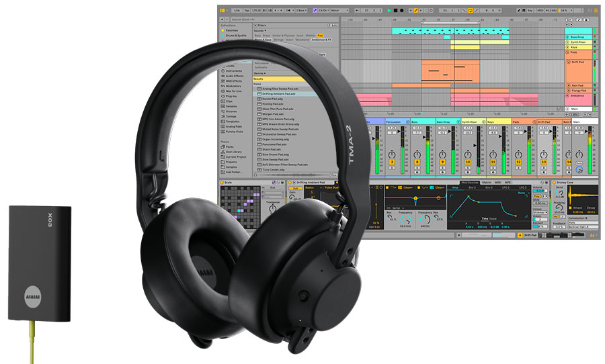The width and height of the screenshot is (605, 364).
Task: Adjust the pan knob on Bass mixer channel
Action: pos(417,154)
